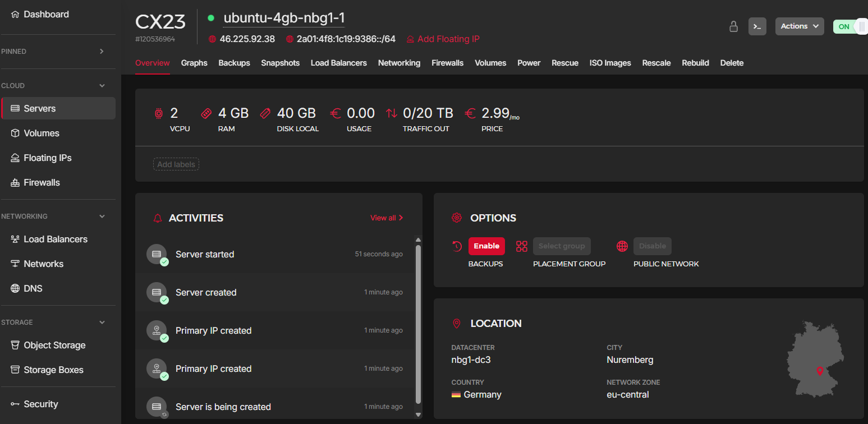The height and width of the screenshot is (424, 868).
Task: Open Load Balancers section
Action: (x=55, y=239)
